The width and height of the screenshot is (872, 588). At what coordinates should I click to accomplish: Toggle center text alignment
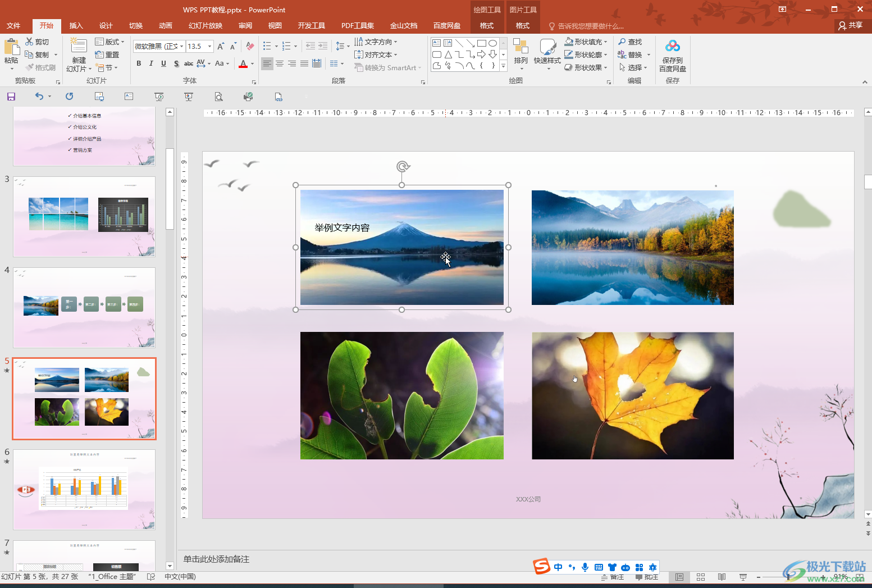click(280, 63)
